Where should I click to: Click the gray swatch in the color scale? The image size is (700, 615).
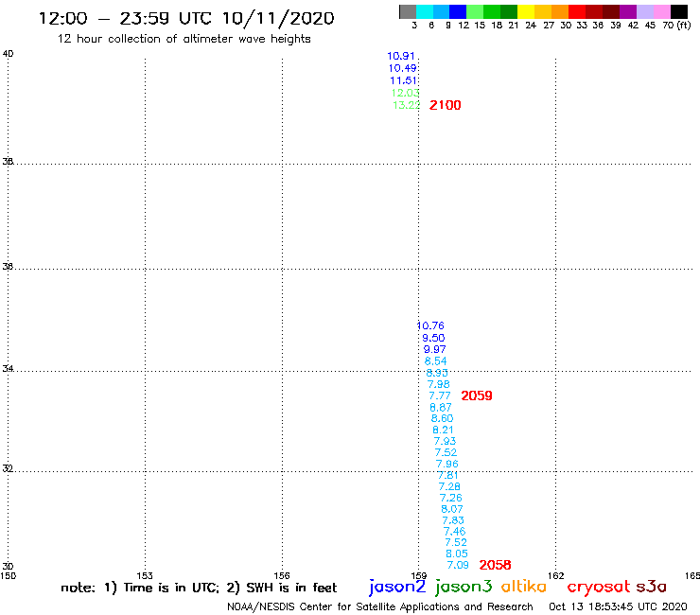click(x=408, y=11)
